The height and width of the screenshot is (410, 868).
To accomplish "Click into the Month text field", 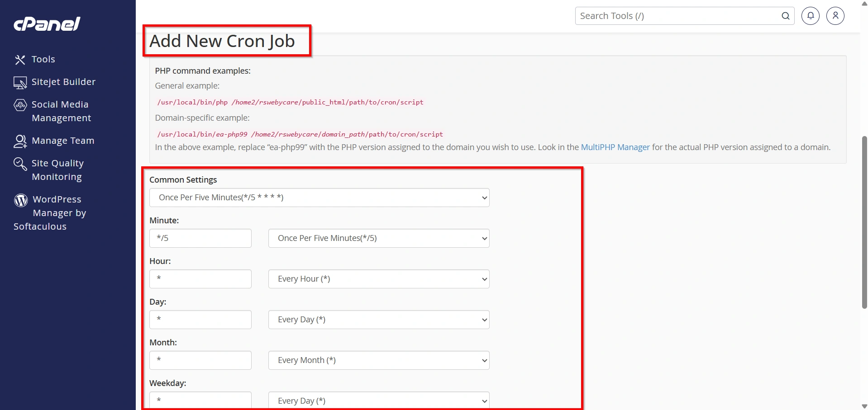I will tap(200, 360).
